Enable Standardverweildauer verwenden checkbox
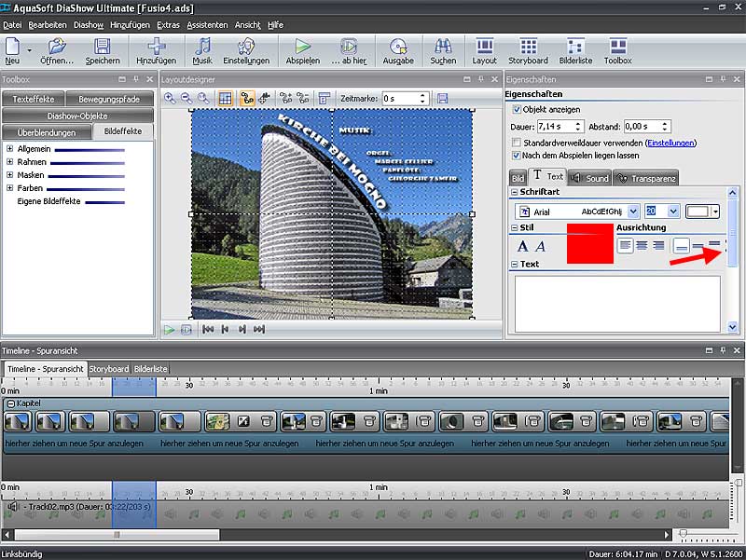The image size is (746, 560). tap(518, 143)
